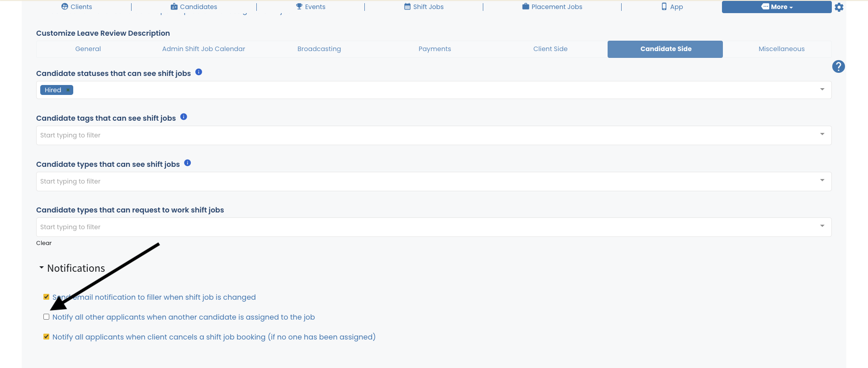Switch to the Broadcasting tab

[x=319, y=49]
